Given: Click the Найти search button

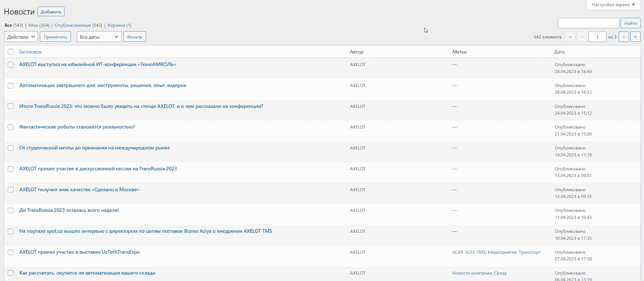Looking at the screenshot, I should pyautogui.click(x=630, y=23).
